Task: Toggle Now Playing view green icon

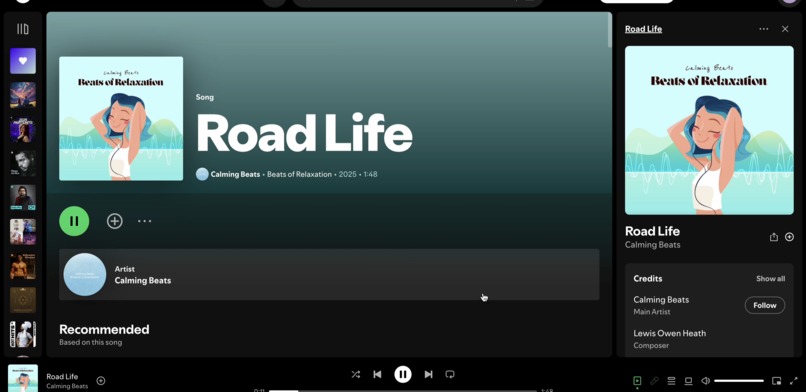Action: pyautogui.click(x=637, y=381)
